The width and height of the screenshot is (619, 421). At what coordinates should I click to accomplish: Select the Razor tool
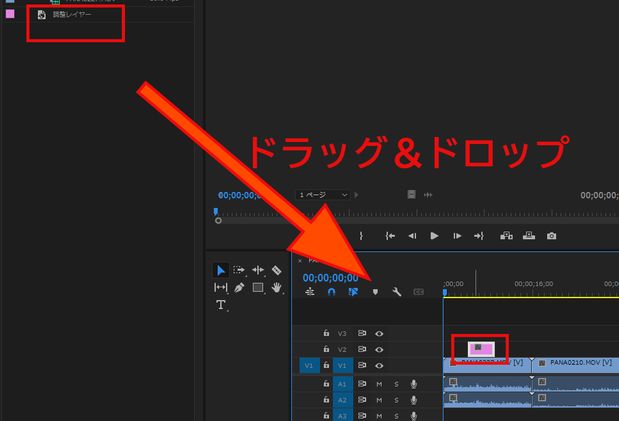pos(277,270)
